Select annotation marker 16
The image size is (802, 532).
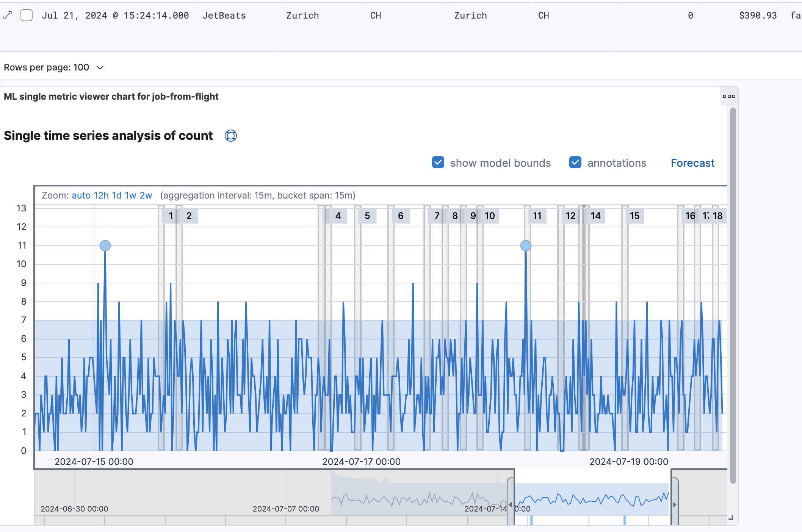[691, 216]
